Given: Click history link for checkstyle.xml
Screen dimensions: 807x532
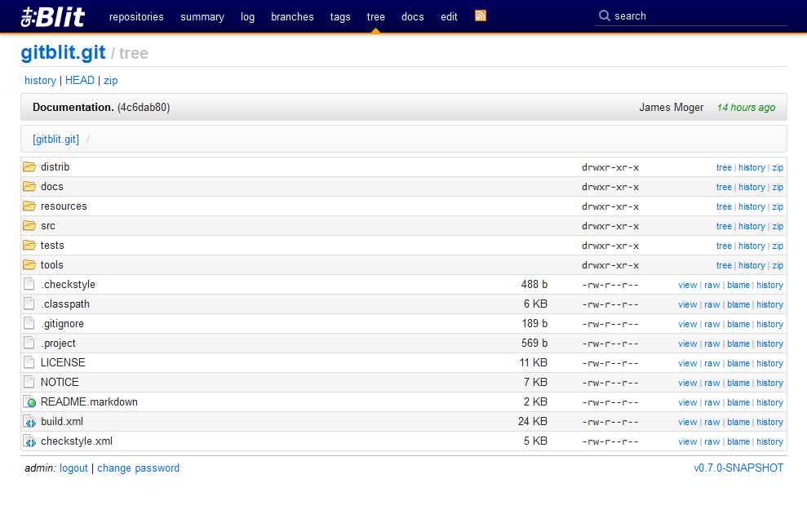Looking at the screenshot, I should (770, 441).
